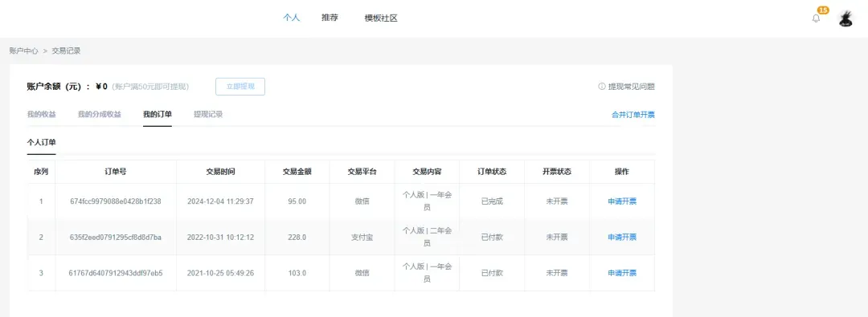
Task: Click order number 635f2eed0791295cf8d8d7ba
Action: (116, 237)
